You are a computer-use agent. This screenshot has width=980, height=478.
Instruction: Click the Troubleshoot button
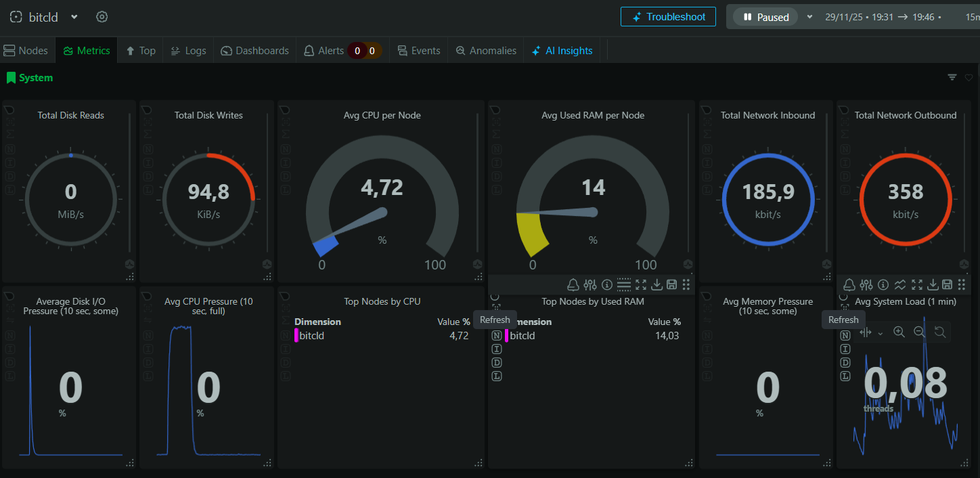[668, 17]
